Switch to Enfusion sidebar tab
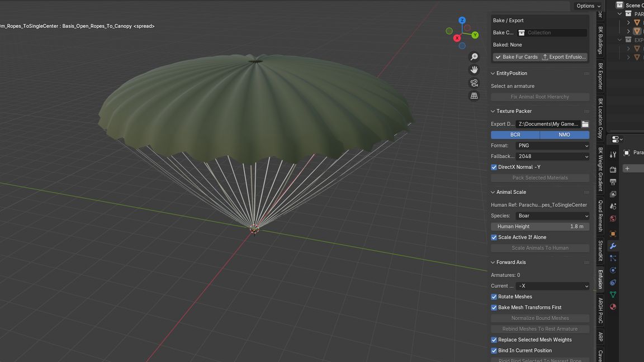Image resolution: width=644 pixels, height=362 pixels. 600,279
